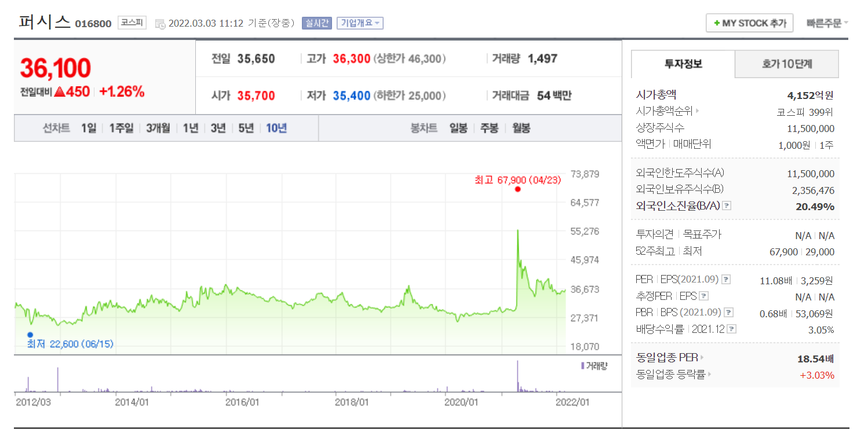Image resolution: width=868 pixels, height=429 pixels.
Task: Show the 일봉 candle chart
Action: point(458,128)
